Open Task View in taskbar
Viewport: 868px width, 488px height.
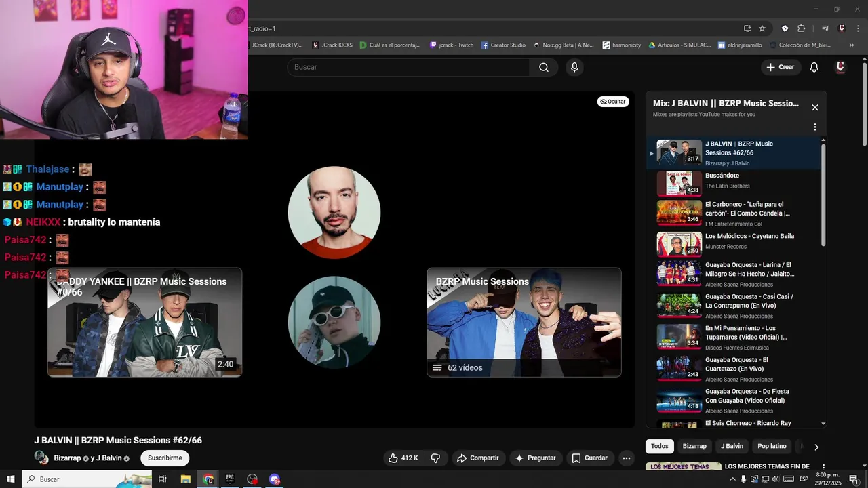coord(163,479)
